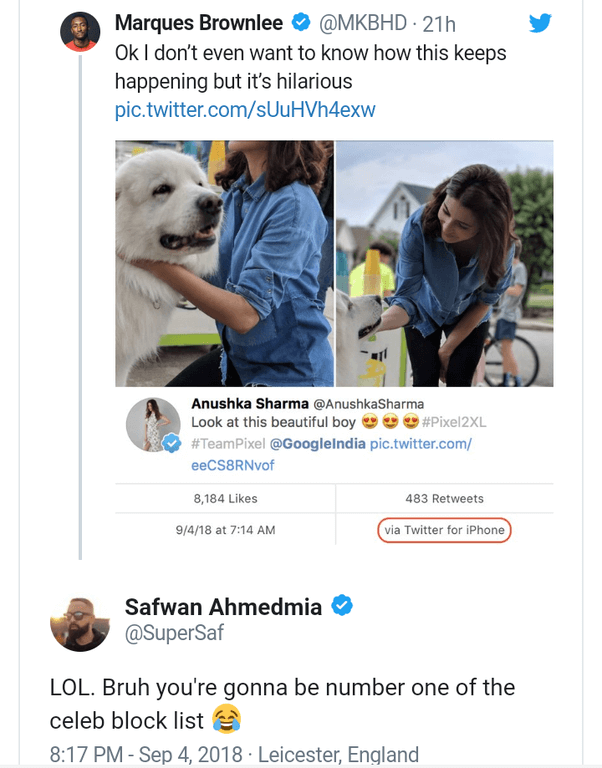
Task: Open Safwan Ahmedmia's profile avatar
Action: (77, 621)
